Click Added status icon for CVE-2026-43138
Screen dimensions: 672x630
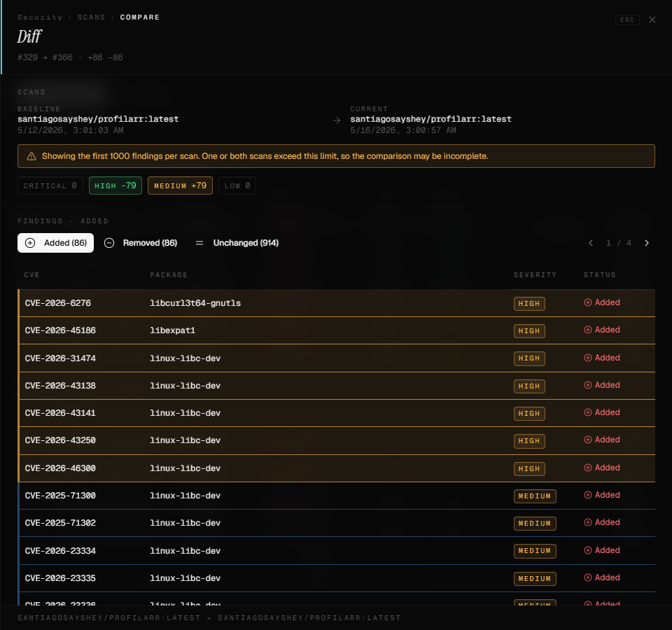pos(588,385)
